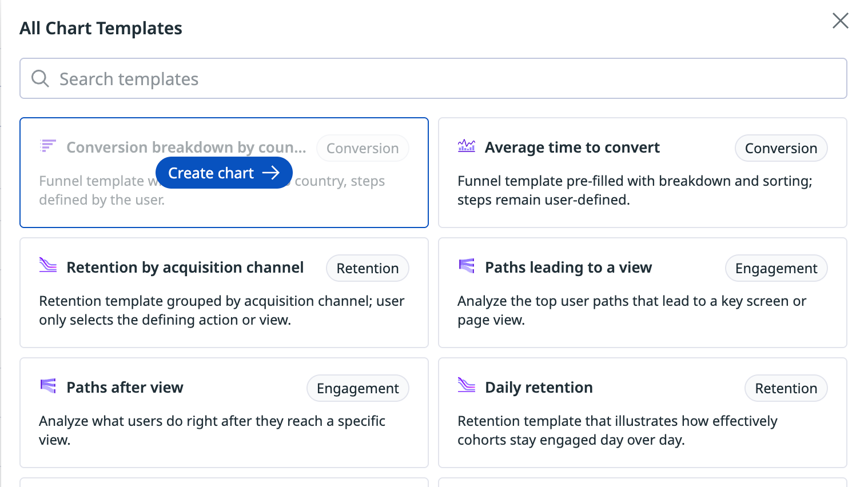Click the Paths after view icon
The image size is (868, 487).
pyautogui.click(x=48, y=386)
